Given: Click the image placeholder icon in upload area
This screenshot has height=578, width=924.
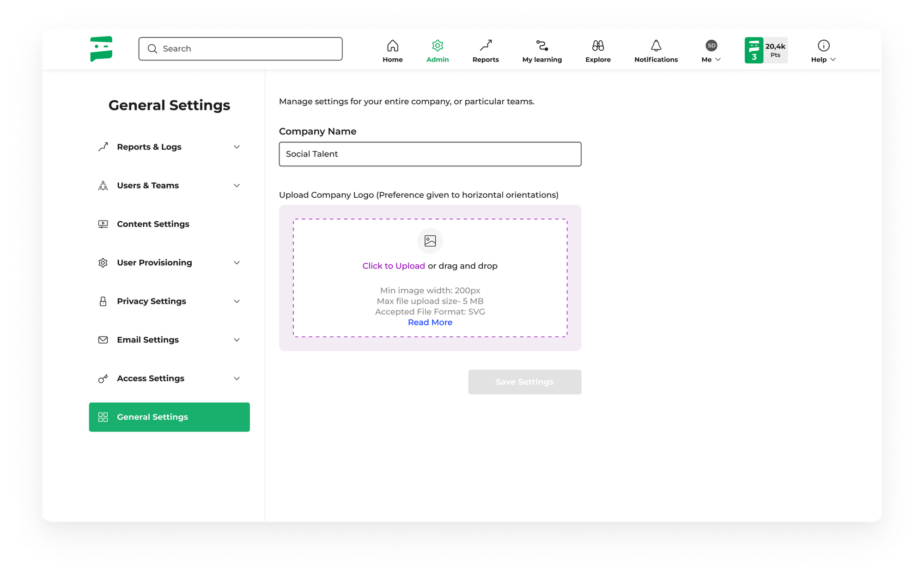Looking at the screenshot, I should tap(430, 241).
